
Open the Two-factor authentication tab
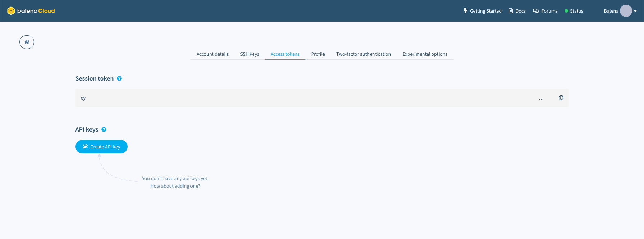click(x=363, y=54)
